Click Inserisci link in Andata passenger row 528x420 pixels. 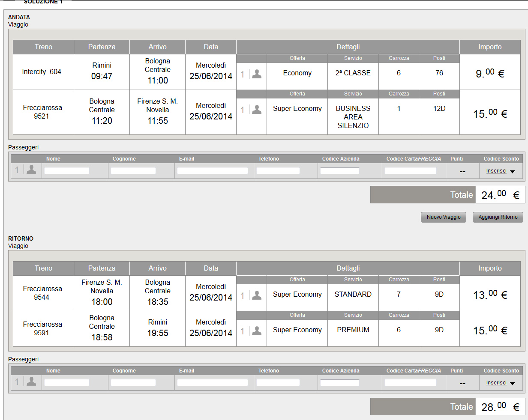point(496,171)
